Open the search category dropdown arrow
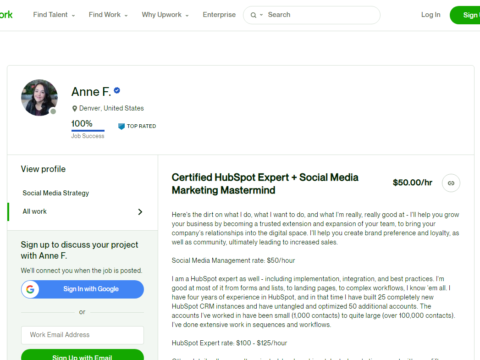The image size is (480, 360). (x=261, y=15)
